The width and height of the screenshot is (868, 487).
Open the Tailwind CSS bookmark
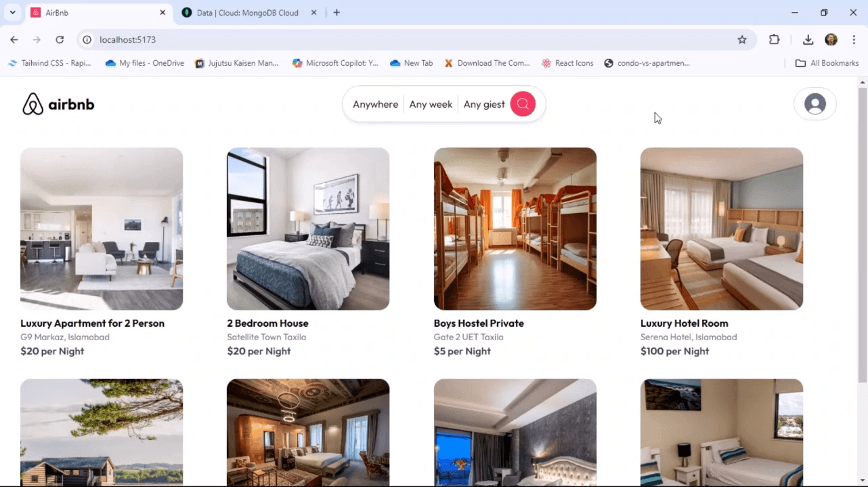pos(49,63)
